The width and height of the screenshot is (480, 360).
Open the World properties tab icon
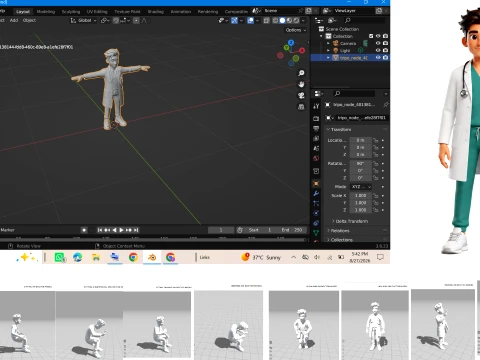tap(316, 158)
